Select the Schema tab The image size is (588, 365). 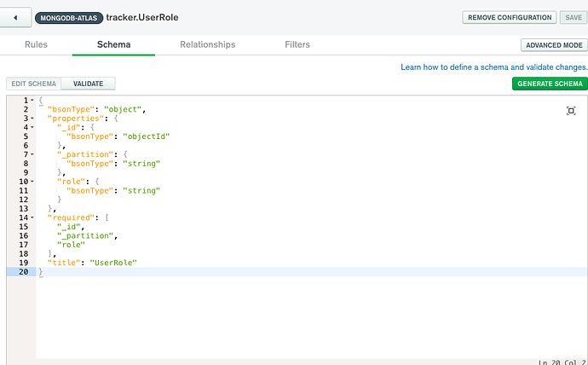tap(113, 44)
